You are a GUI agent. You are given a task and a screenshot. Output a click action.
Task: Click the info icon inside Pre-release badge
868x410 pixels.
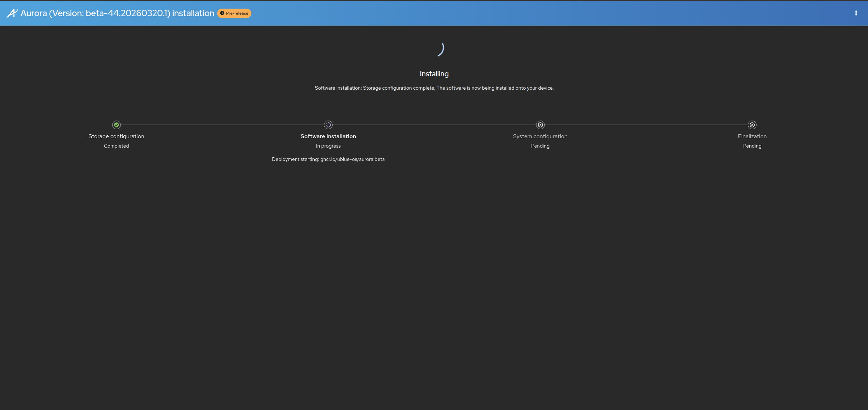[x=222, y=13]
